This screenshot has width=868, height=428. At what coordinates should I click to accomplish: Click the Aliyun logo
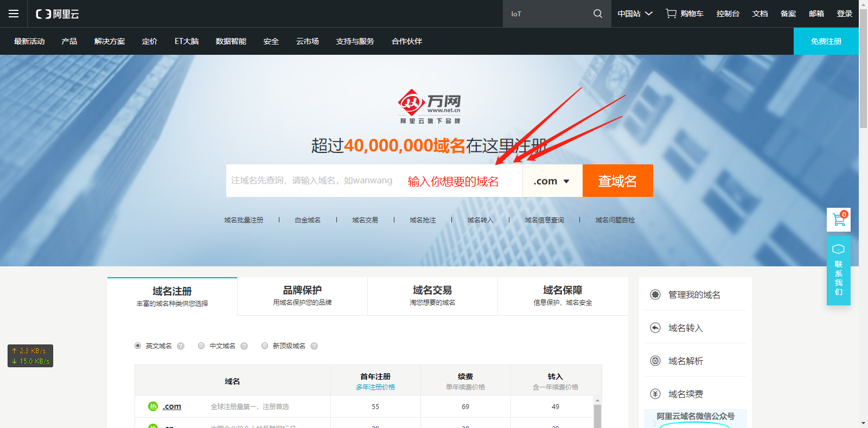click(x=58, y=14)
